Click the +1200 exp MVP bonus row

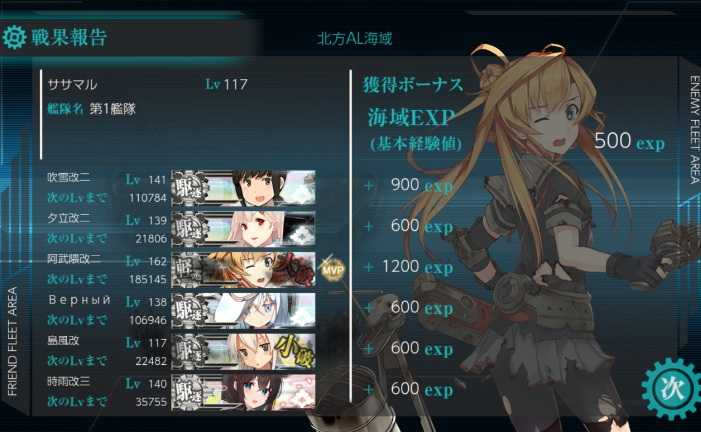click(x=408, y=267)
